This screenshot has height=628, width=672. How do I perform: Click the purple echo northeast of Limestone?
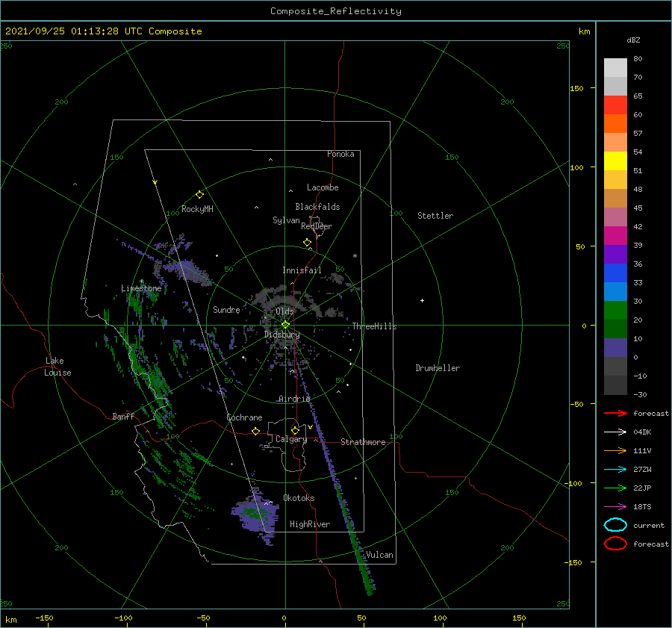[x=187, y=270]
